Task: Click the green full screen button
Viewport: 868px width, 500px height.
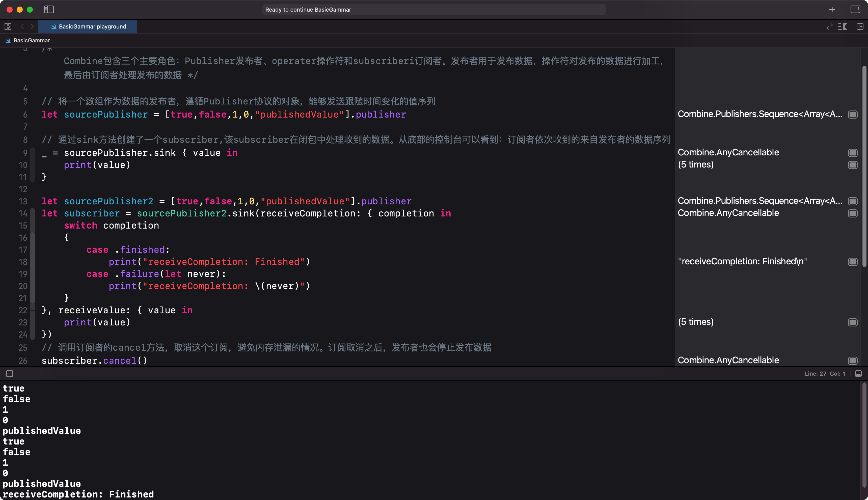Action: pyautogui.click(x=30, y=10)
